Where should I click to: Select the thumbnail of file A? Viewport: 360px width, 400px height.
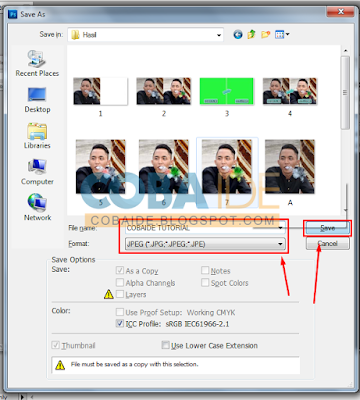290,167
